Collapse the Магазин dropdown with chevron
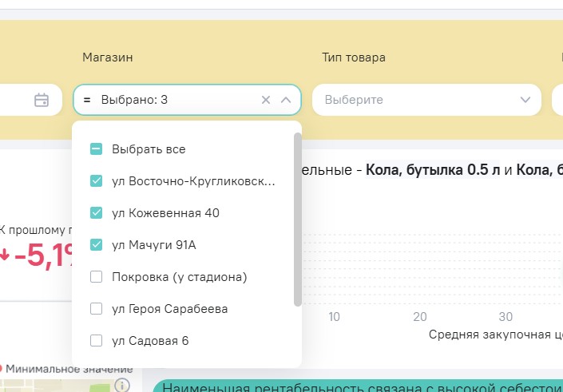 [286, 101]
